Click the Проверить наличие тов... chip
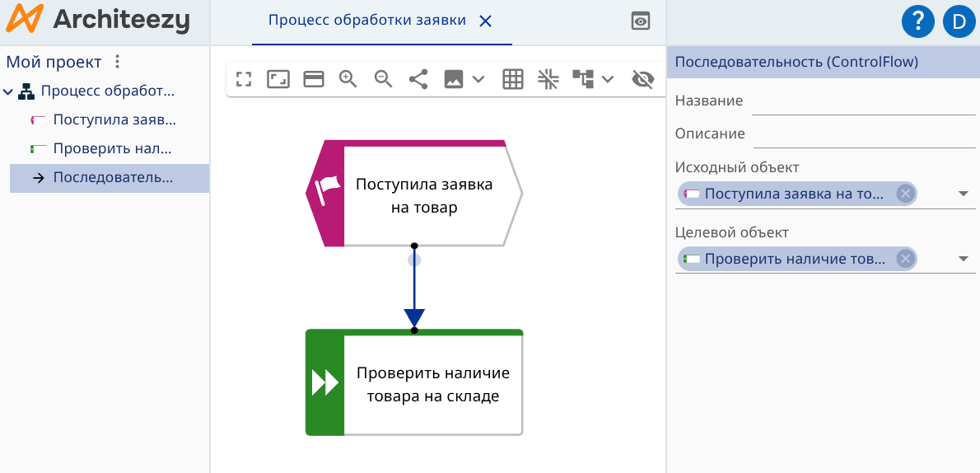The height and width of the screenshot is (473, 980). (x=797, y=259)
